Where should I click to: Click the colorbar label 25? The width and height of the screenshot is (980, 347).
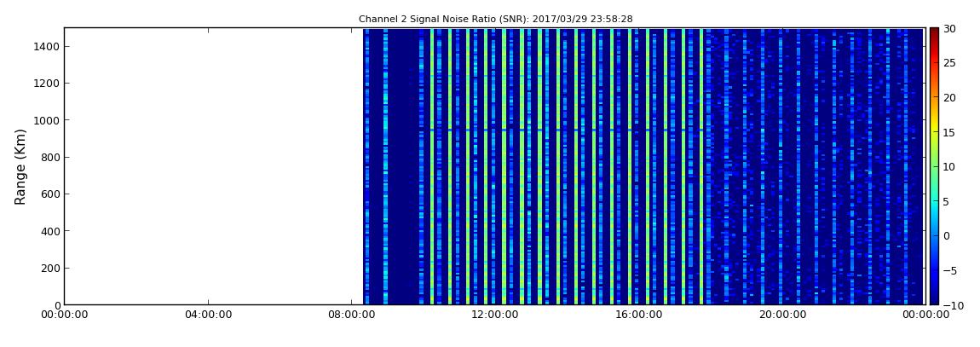click(x=950, y=63)
